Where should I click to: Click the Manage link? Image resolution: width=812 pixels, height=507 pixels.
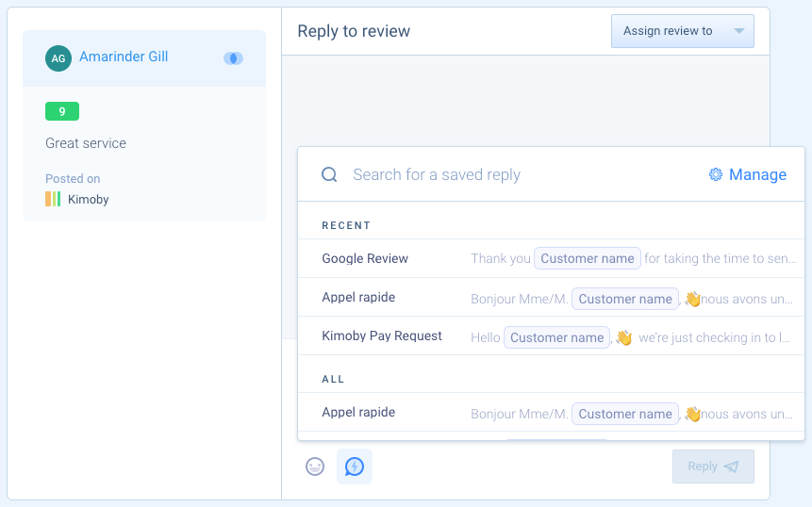click(x=757, y=174)
